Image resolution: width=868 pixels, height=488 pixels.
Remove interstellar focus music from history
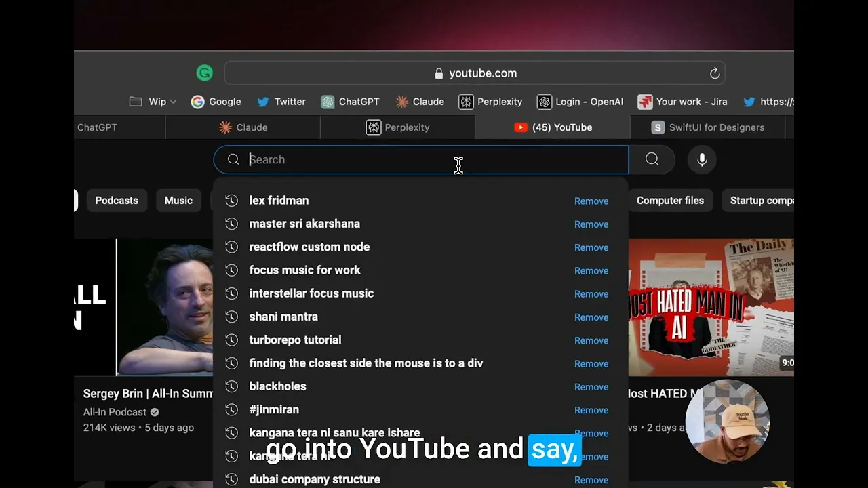[591, 294]
